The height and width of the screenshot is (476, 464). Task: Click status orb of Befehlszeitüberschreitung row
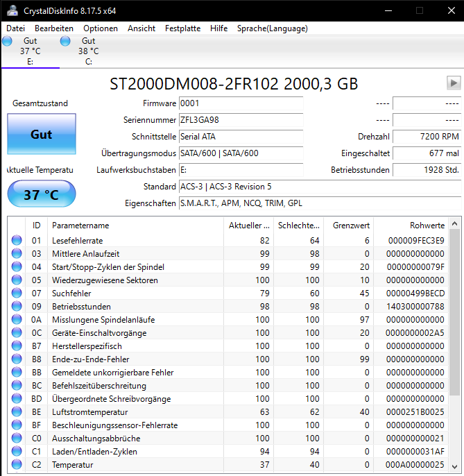(x=17, y=385)
